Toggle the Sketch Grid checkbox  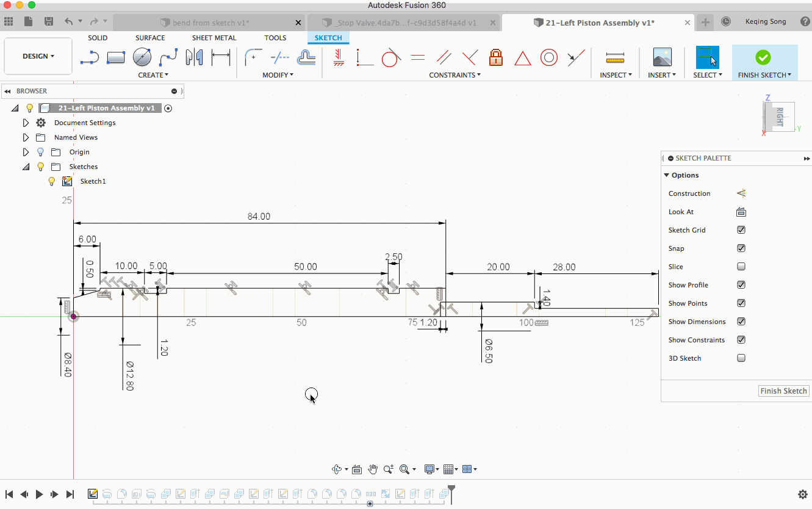coord(741,230)
